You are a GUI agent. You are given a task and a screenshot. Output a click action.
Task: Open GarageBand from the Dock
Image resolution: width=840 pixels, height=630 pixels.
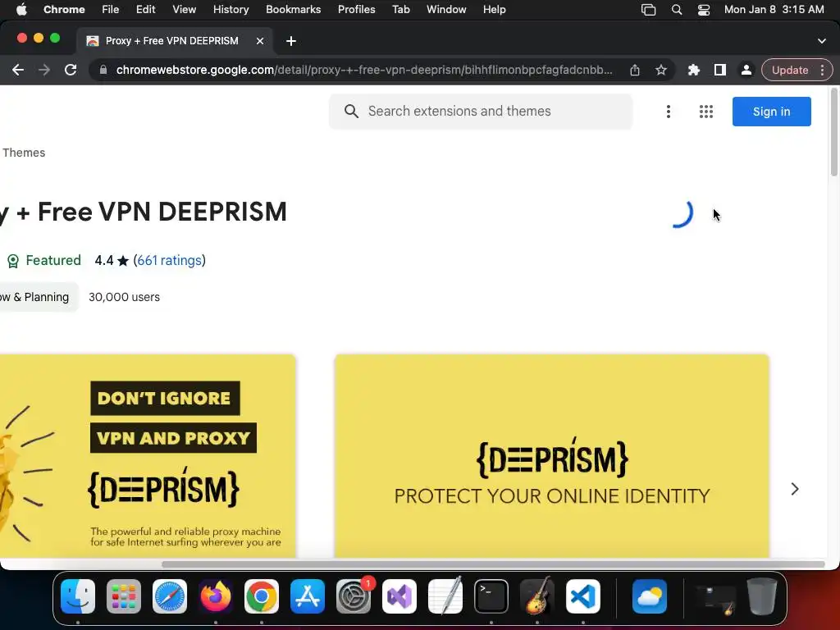coord(536,596)
